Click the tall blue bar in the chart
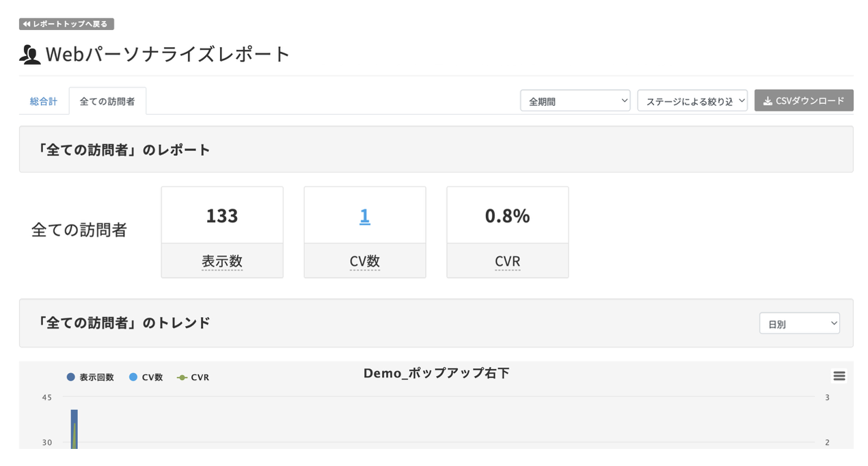Image resolution: width=868 pixels, height=466 pixels. [x=73, y=429]
